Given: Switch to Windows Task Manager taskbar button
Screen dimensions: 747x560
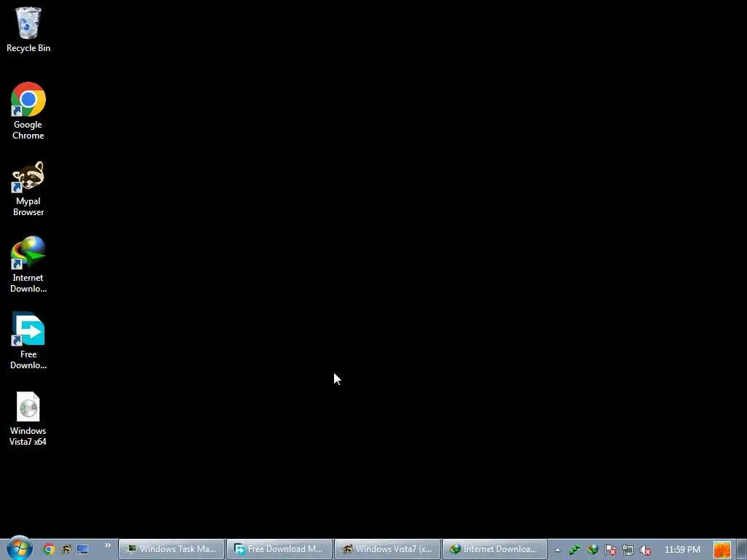Looking at the screenshot, I should (x=171, y=549).
